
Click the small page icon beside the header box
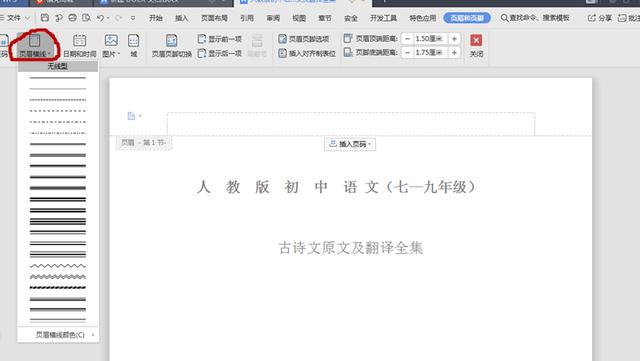[131, 116]
